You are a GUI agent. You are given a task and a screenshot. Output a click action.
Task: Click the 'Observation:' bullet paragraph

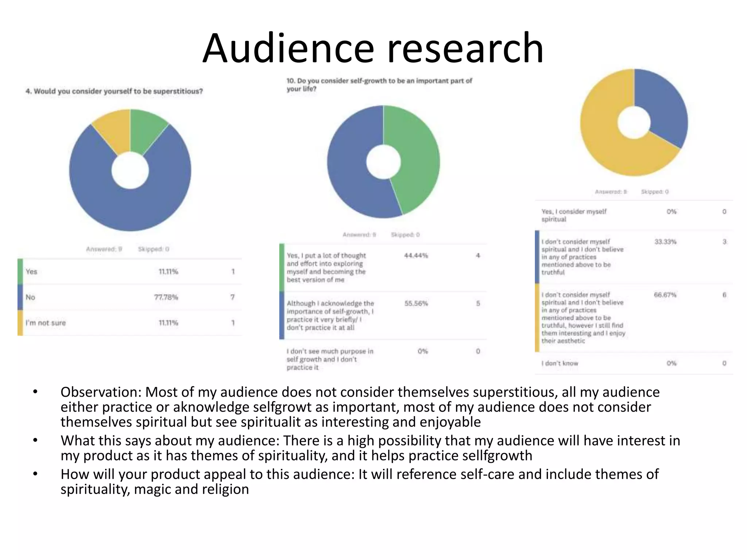[x=360, y=407]
